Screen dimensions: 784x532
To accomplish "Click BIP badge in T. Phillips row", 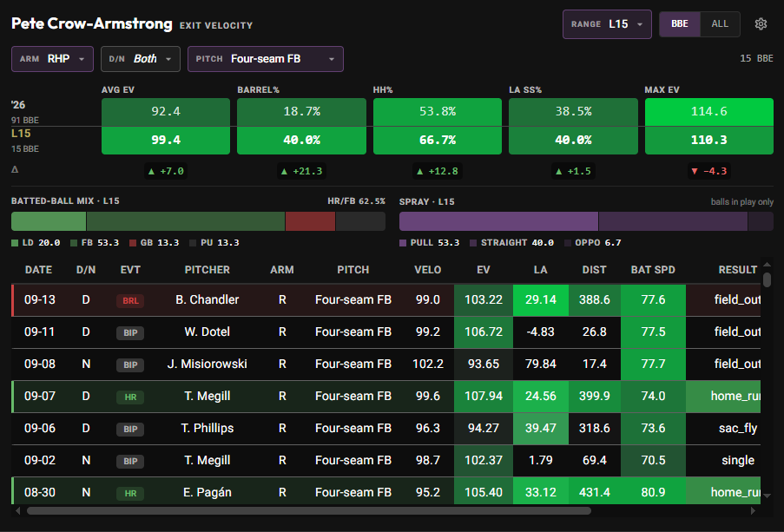I will pyautogui.click(x=130, y=429).
